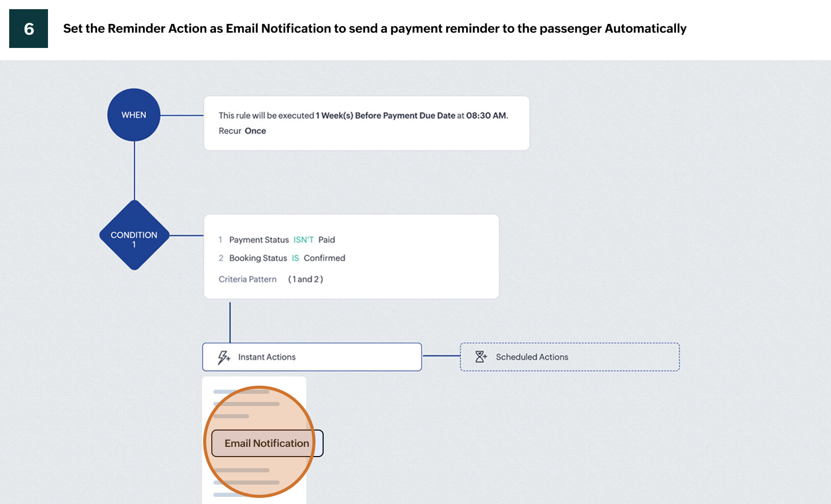
Task: Click the rule execution description card
Action: [x=366, y=123]
